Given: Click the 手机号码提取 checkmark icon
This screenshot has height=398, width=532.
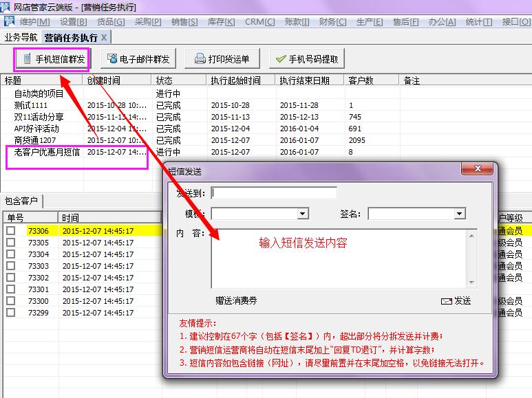Looking at the screenshot, I should pyautogui.click(x=281, y=60).
